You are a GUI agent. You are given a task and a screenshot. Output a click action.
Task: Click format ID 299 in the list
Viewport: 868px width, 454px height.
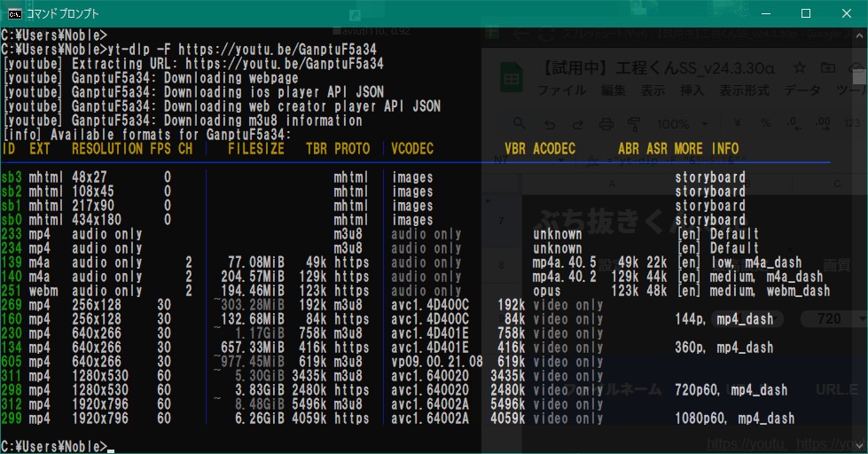tap(12, 419)
